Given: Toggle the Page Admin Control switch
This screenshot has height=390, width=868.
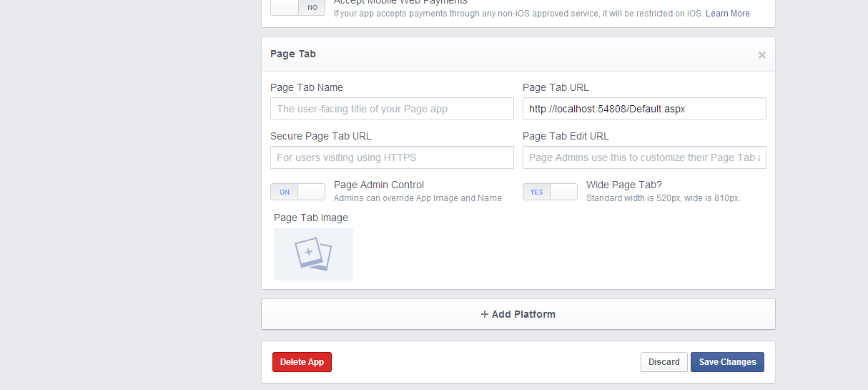Looking at the screenshot, I should [297, 192].
